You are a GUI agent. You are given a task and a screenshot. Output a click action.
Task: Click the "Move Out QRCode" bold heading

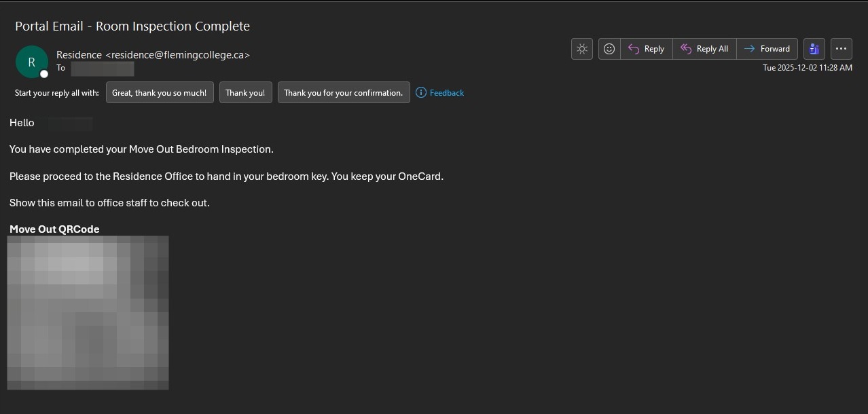point(54,229)
